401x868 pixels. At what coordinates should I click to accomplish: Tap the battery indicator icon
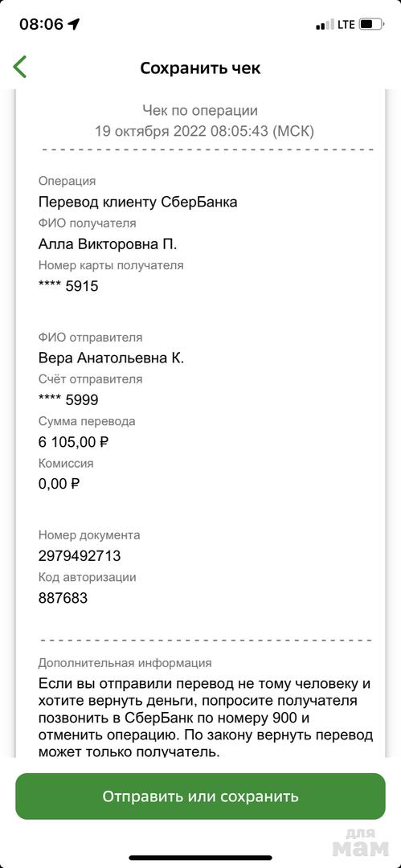tap(371, 24)
